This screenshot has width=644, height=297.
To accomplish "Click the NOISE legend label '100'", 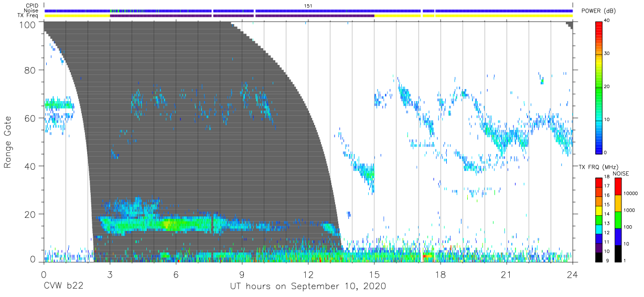I will coord(629,227).
